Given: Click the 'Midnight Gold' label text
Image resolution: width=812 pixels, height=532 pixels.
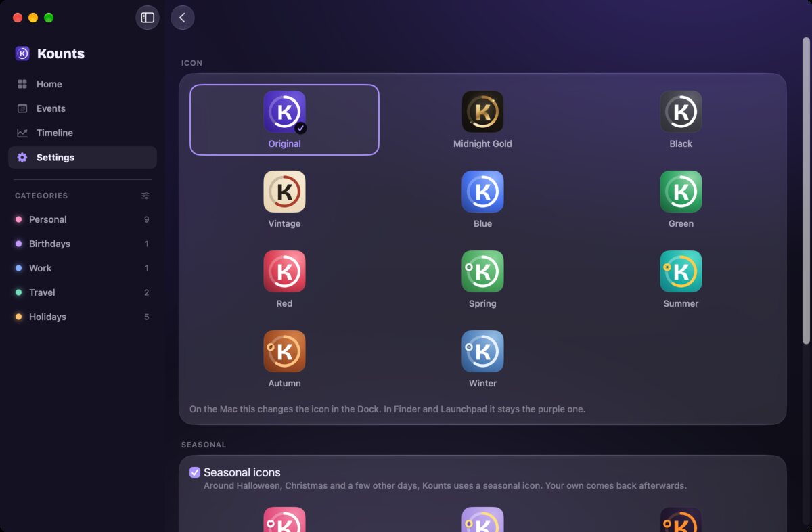Looking at the screenshot, I should pyautogui.click(x=482, y=143).
